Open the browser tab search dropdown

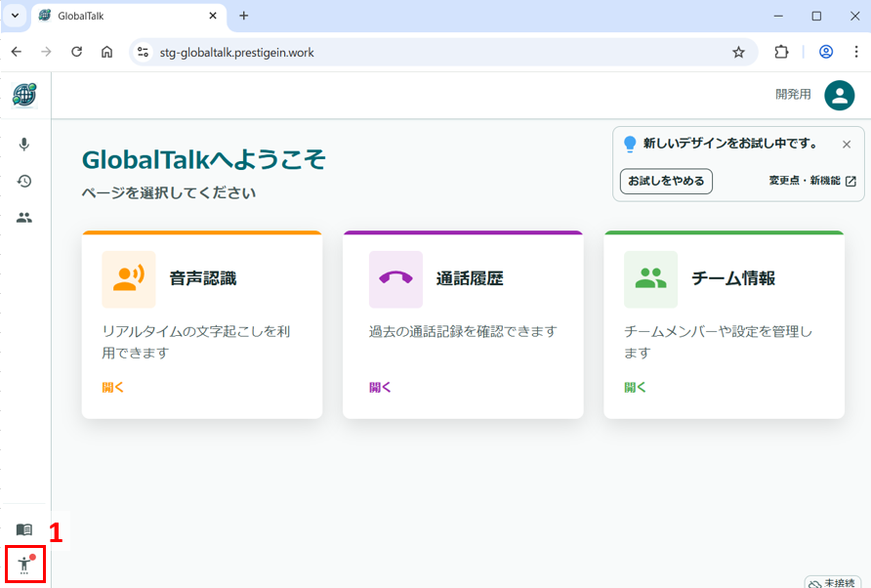tap(15, 16)
